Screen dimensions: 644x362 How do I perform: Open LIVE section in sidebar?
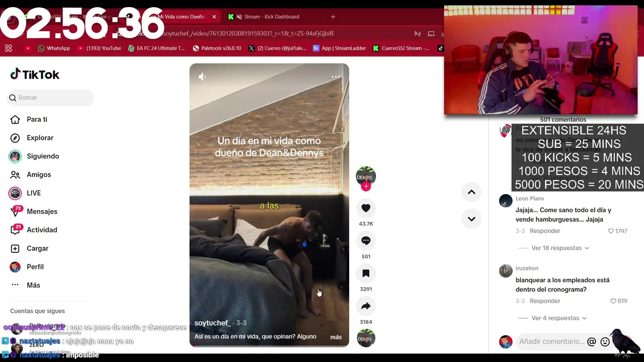click(x=34, y=193)
